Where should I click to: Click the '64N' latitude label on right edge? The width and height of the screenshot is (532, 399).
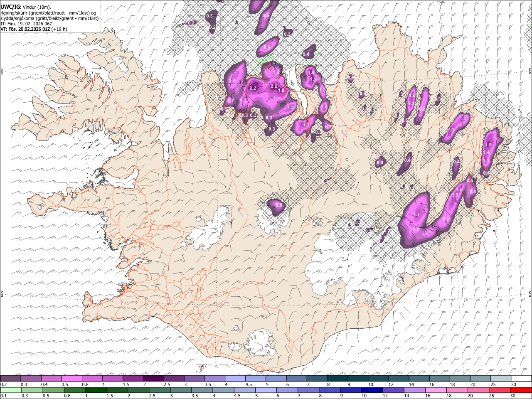530,293
